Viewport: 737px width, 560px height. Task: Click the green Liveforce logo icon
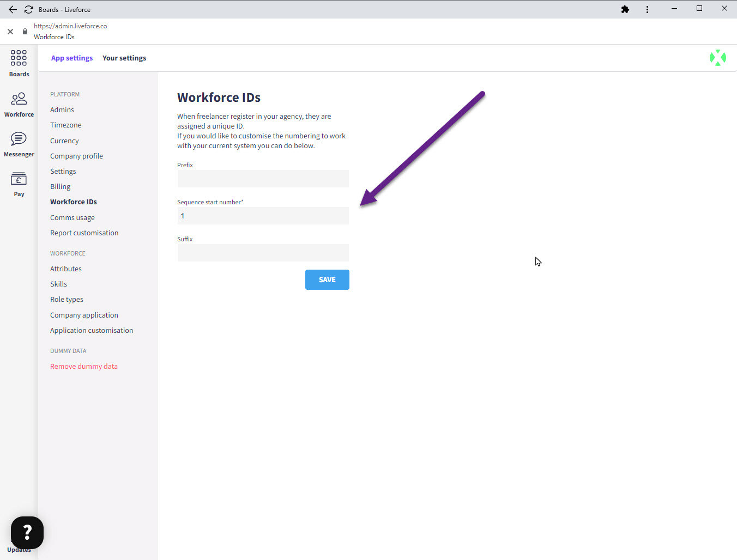point(717,58)
